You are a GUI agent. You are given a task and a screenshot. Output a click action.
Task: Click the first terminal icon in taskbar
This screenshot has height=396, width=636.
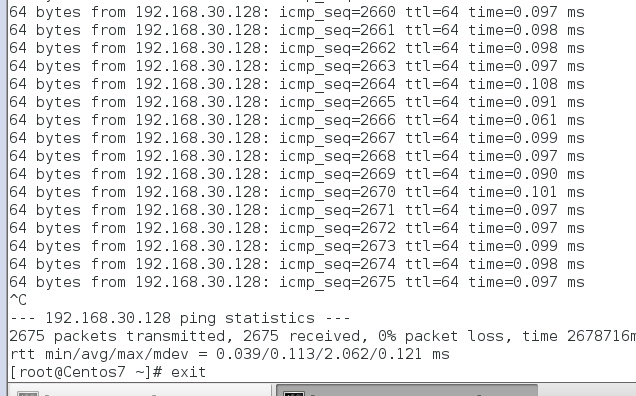click(x=28, y=394)
